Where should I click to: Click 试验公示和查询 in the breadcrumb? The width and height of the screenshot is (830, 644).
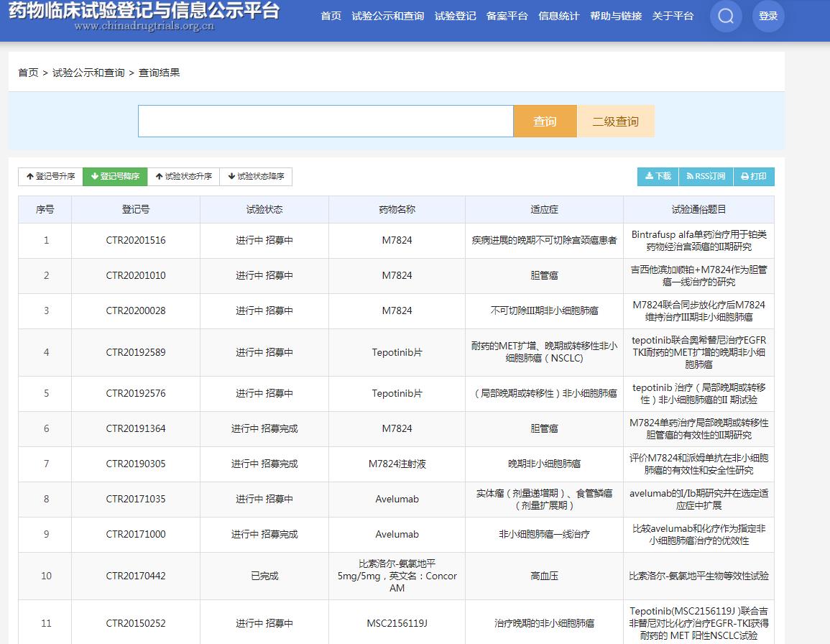(88, 73)
